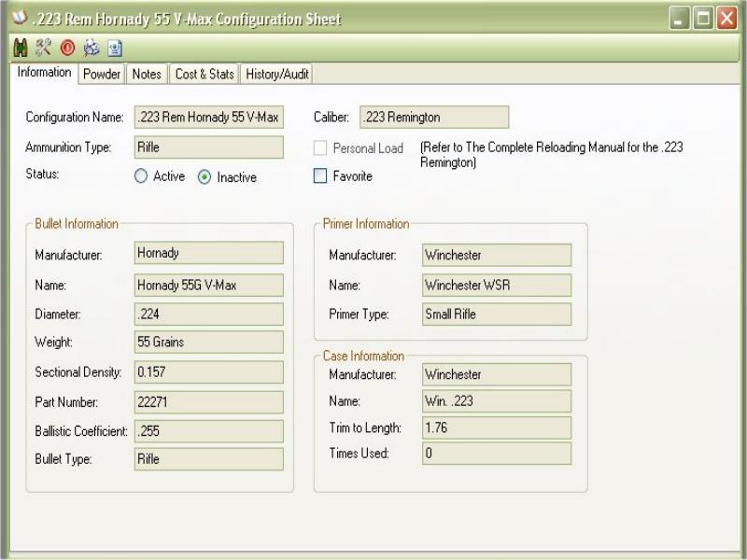747x560 pixels.
Task: Click the window title .223 Rem Hornady text
Action: pos(187,19)
